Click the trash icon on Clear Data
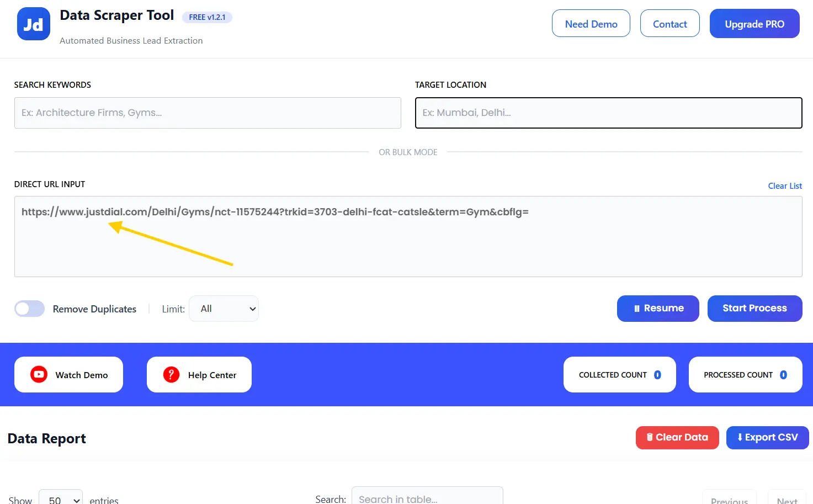 point(650,437)
